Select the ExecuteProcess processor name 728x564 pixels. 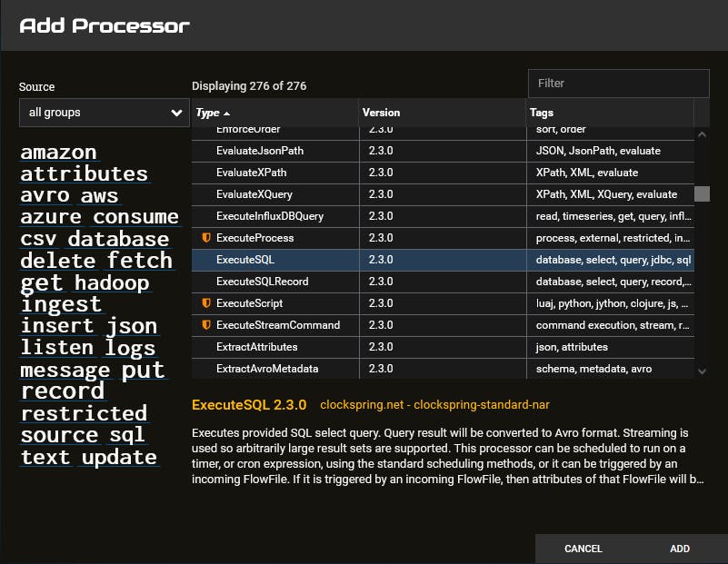[254, 238]
